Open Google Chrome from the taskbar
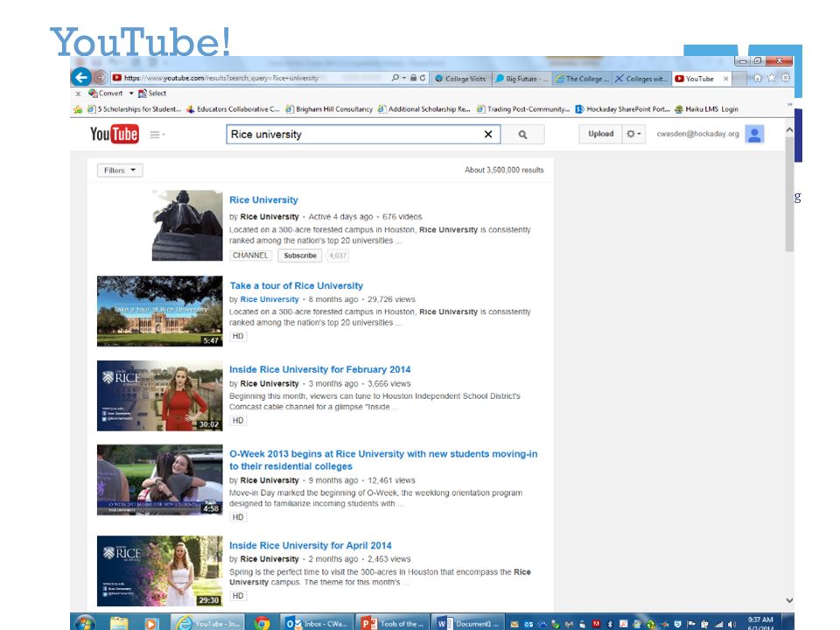Viewport: 840px width, 630px height. point(262,623)
